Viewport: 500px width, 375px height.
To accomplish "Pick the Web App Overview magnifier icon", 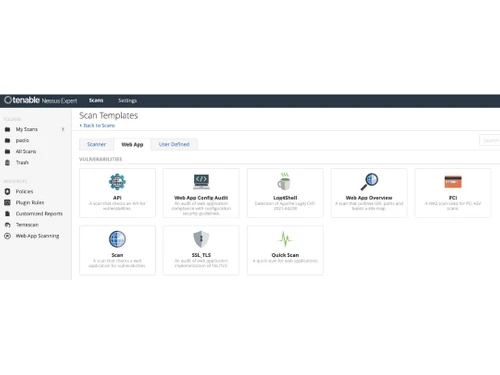I will tap(369, 182).
